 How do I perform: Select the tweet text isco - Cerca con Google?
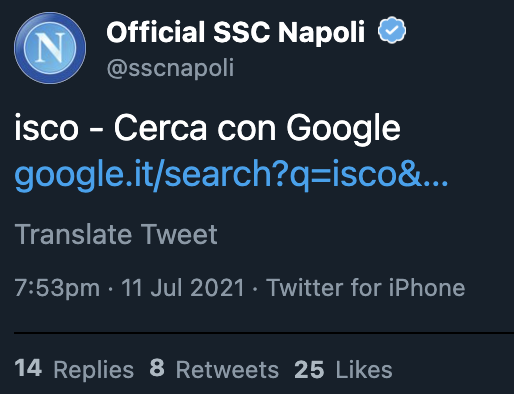click(207, 128)
